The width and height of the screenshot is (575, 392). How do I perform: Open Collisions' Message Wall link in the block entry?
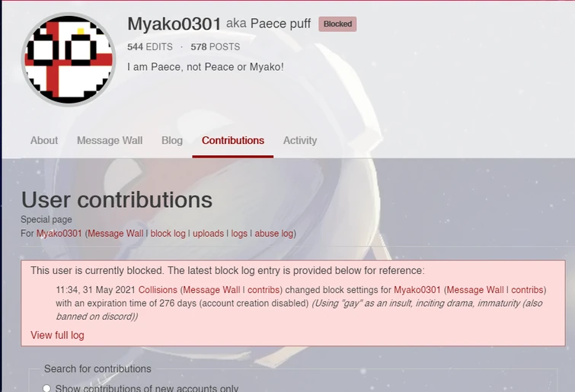tap(212, 290)
